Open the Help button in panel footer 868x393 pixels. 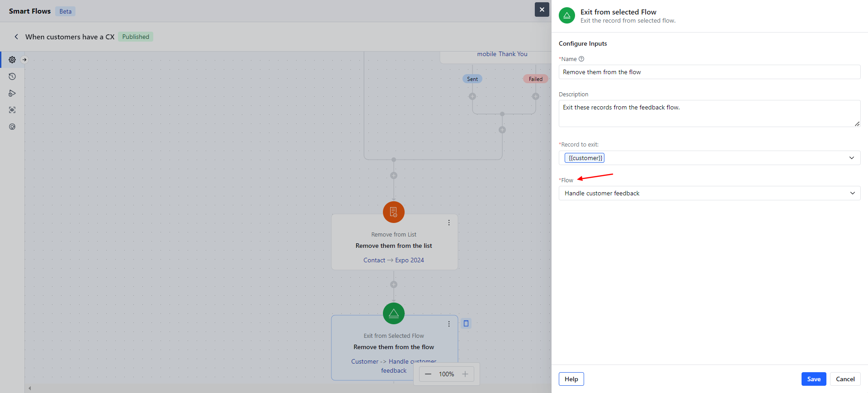click(571, 379)
